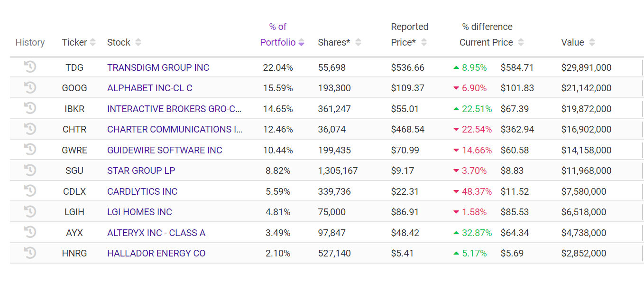Click the History column header

coord(30,42)
